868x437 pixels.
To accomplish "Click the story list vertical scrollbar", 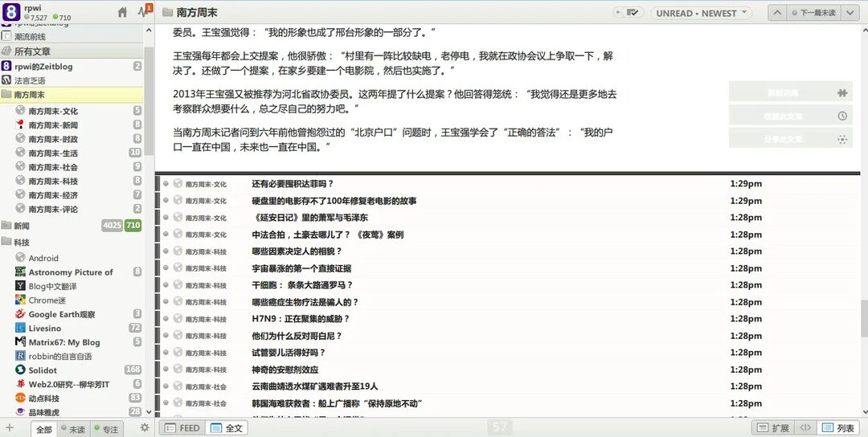I will (863, 317).
